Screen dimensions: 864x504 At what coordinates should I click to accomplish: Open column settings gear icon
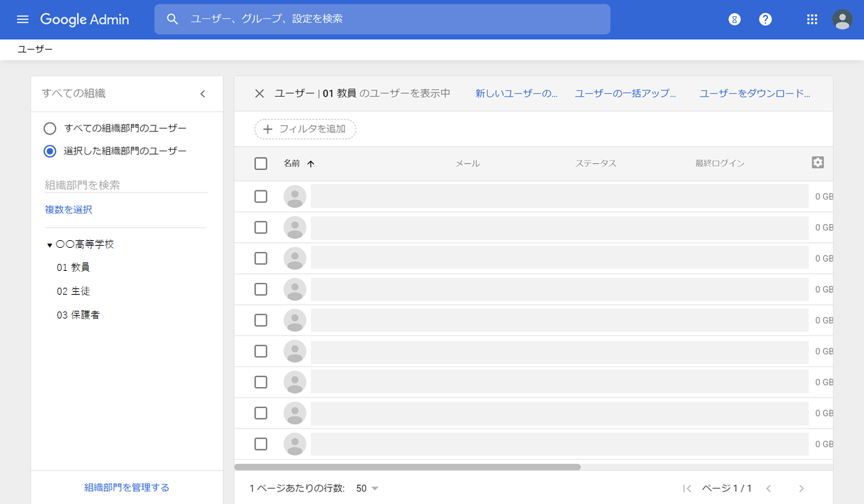tap(818, 162)
